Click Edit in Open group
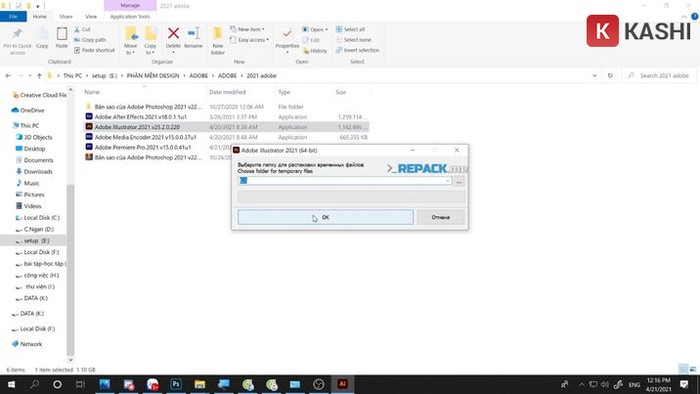Viewport: 700px width, 394px height. (311, 40)
